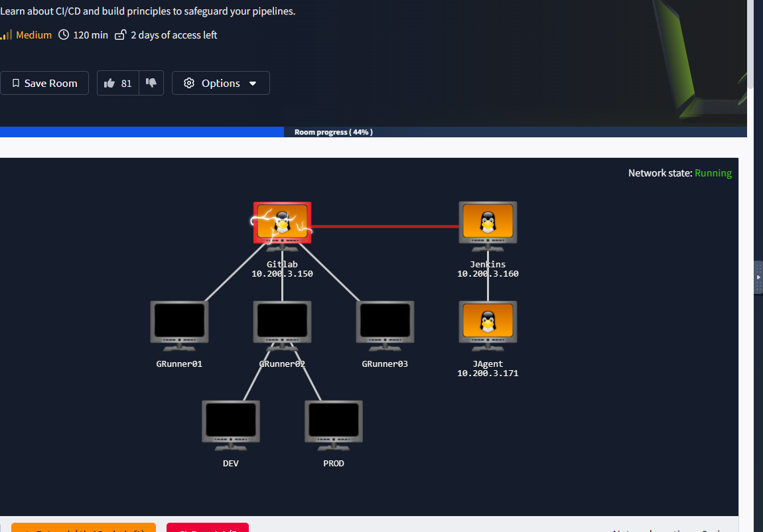Click the lock icon beside access left
The height and width of the screenshot is (532, 763).
(x=120, y=34)
